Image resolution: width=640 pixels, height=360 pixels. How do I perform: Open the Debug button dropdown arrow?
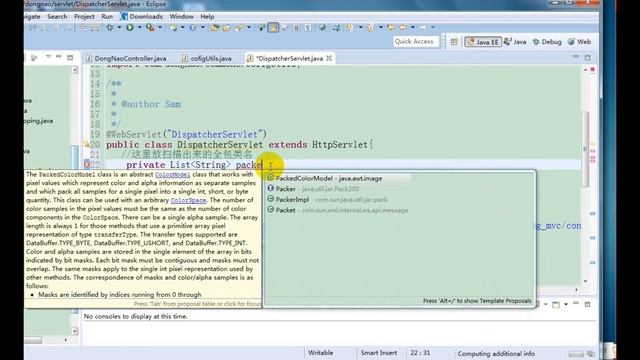click(x=119, y=27)
